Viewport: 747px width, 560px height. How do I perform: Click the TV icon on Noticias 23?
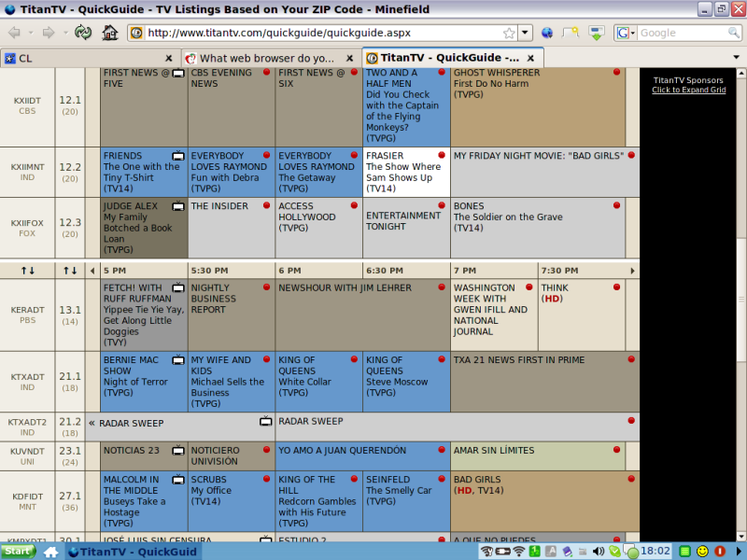coord(178,451)
